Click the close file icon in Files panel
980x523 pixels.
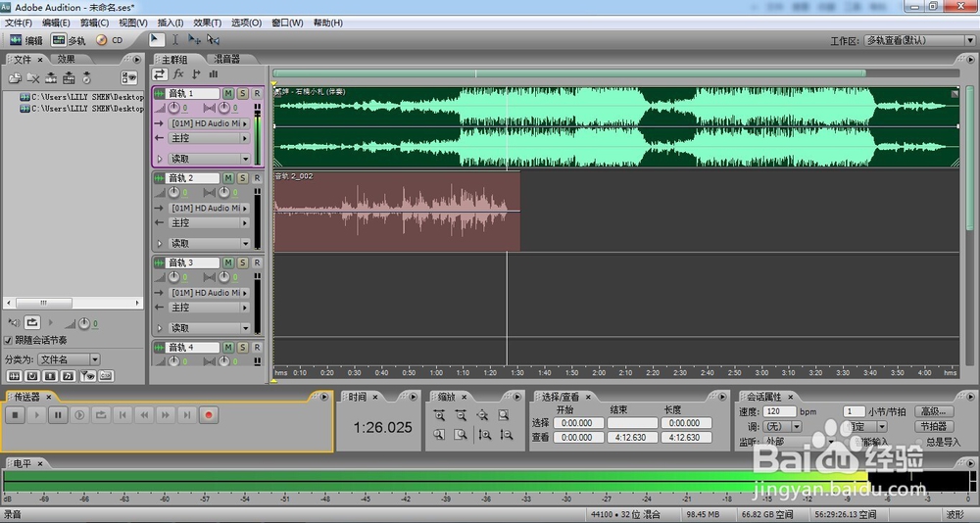coord(33,78)
